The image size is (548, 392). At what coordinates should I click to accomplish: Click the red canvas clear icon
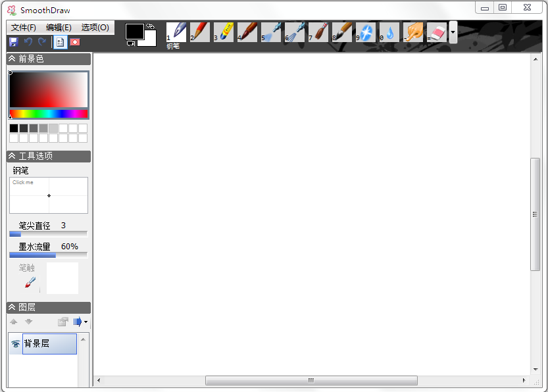tap(75, 42)
